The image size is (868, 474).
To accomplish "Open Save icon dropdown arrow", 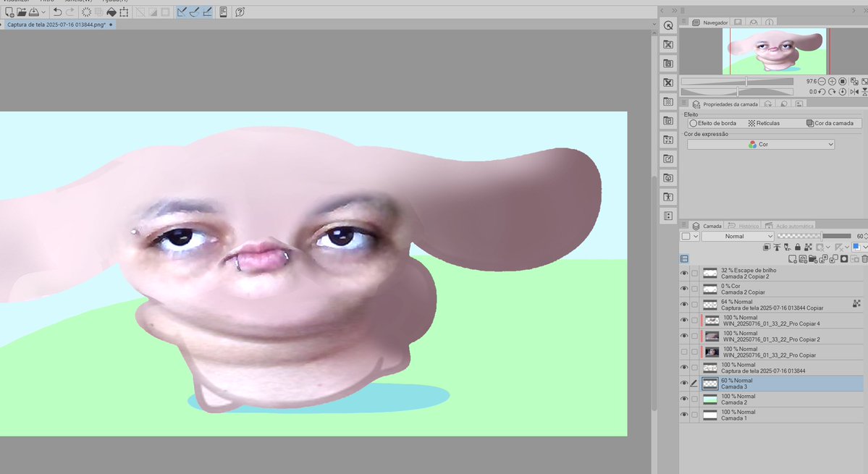I will 43,12.
